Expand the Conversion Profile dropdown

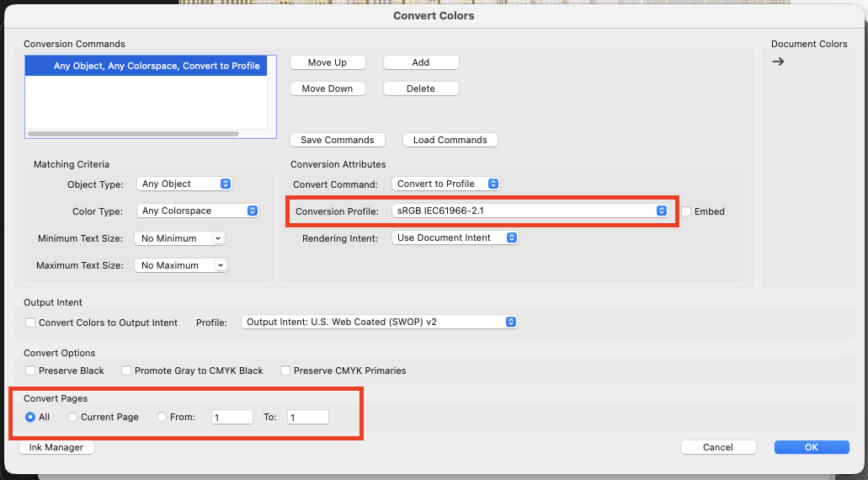coord(530,211)
